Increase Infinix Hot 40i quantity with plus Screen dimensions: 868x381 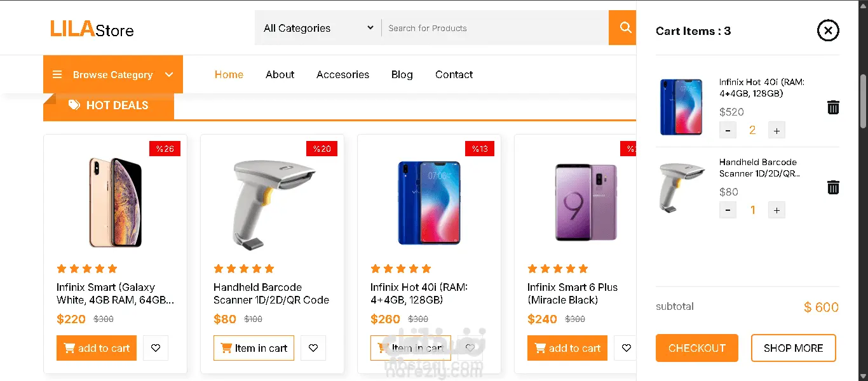click(776, 131)
